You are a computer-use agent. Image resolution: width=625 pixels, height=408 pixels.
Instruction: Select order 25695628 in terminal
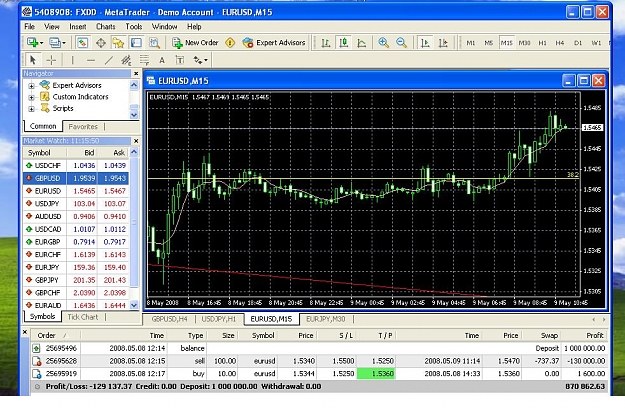pos(320,361)
